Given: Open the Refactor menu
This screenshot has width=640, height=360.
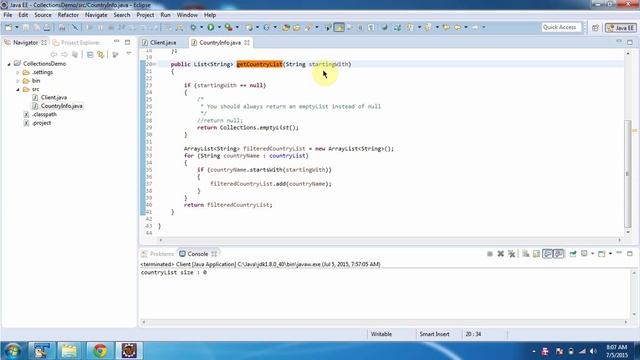Looking at the screenshot, I should 68,15.
